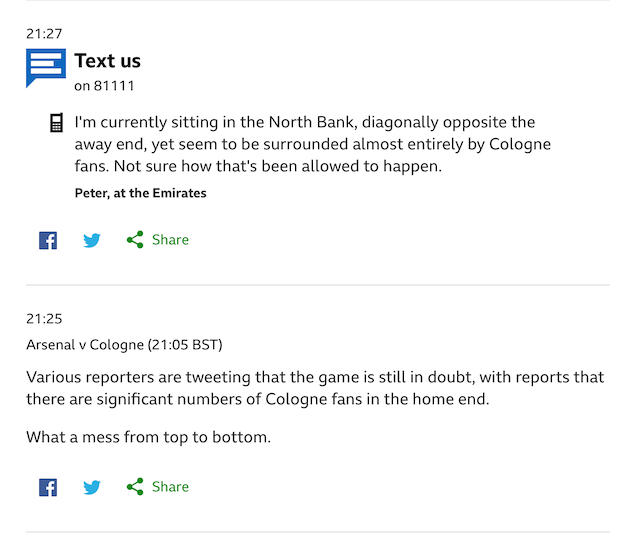Image resolution: width=641 pixels, height=540 pixels.
Task: Share the 21:25 update on Facebook
Action: coord(48,487)
